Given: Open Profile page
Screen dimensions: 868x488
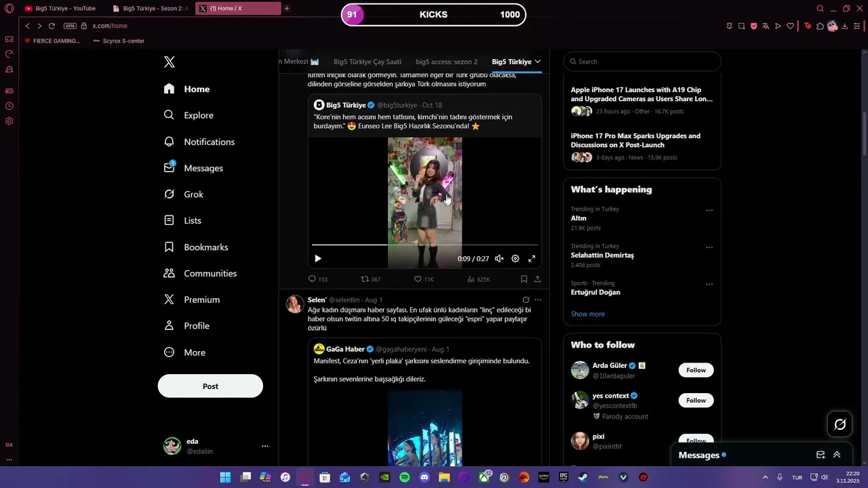Looking at the screenshot, I should tap(186, 326).
